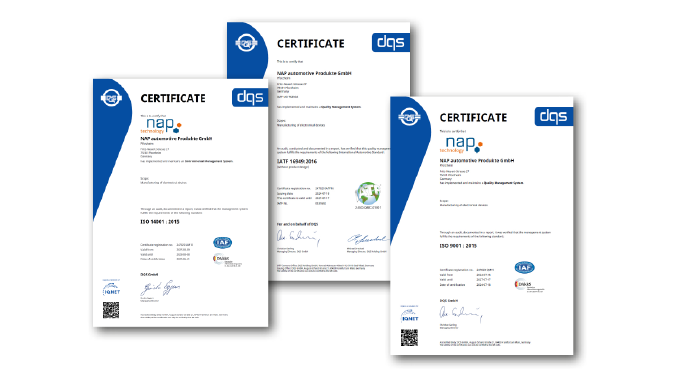Viewport: 675px width, 379px height.
Task: Click company name on IATF 16949 certificate
Action: tap(314, 73)
